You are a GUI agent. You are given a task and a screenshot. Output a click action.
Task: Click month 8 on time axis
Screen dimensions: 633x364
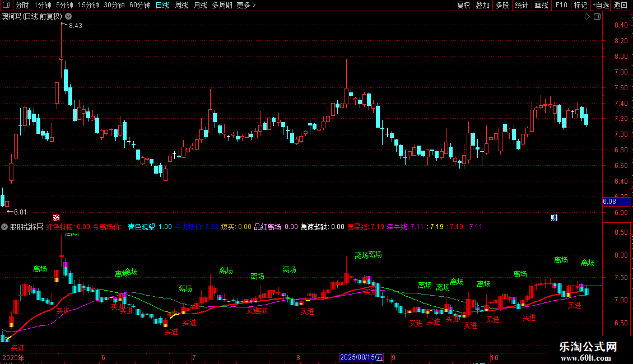click(298, 357)
